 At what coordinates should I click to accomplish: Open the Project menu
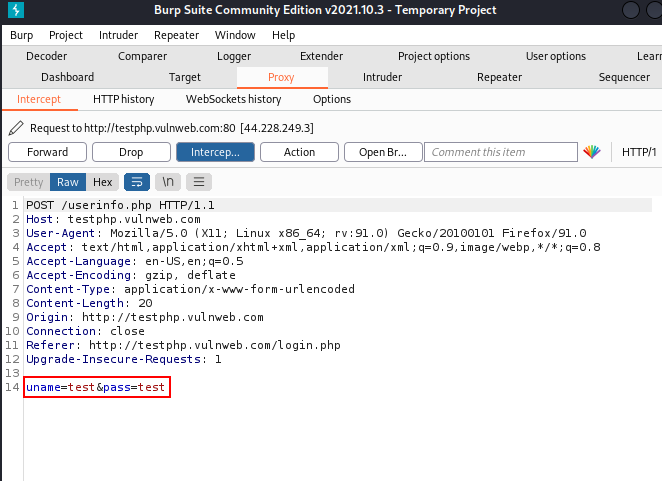pos(66,35)
